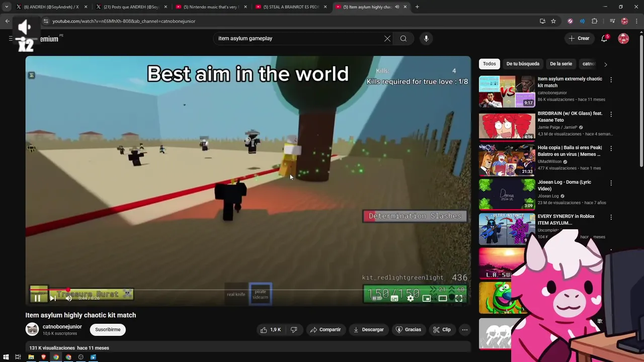Skip to the next video in player

point(53,298)
